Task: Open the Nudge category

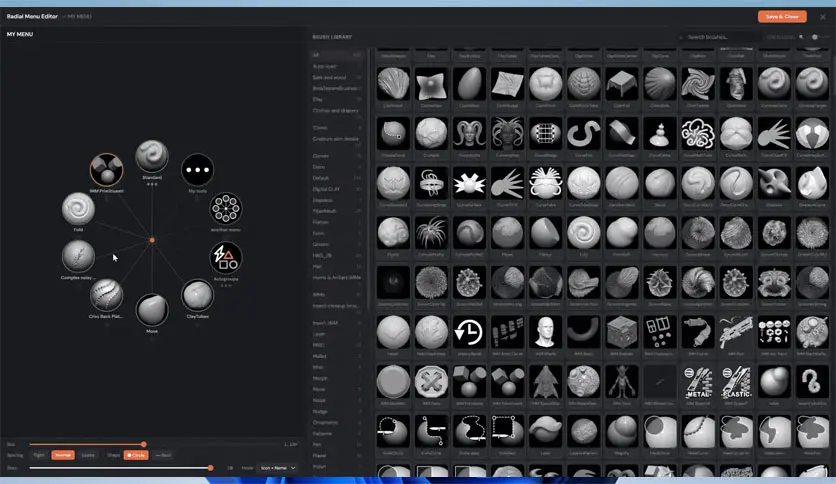Action: coord(337,412)
